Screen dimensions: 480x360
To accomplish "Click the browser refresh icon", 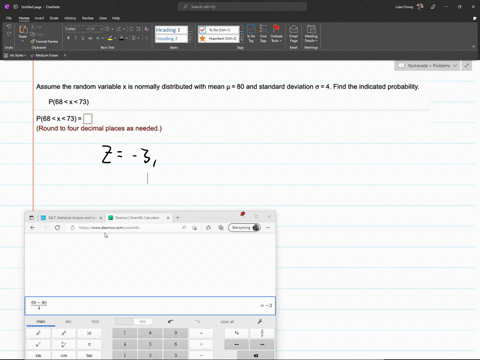I will click(x=57, y=228).
